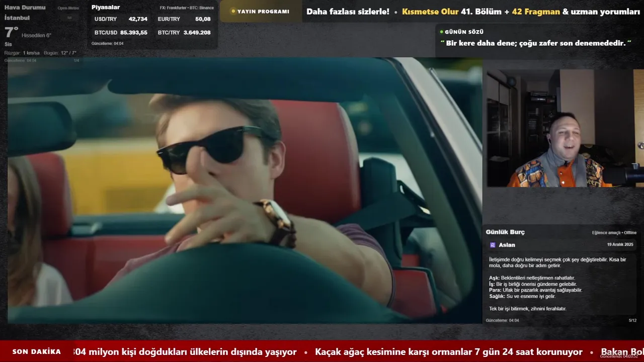Click the yellow dot in Yayın Programı badge
644x362 pixels.
click(x=233, y=11)
